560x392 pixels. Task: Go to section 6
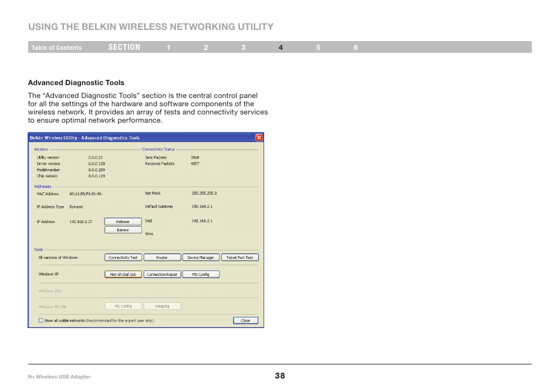(x=355, y=48)
